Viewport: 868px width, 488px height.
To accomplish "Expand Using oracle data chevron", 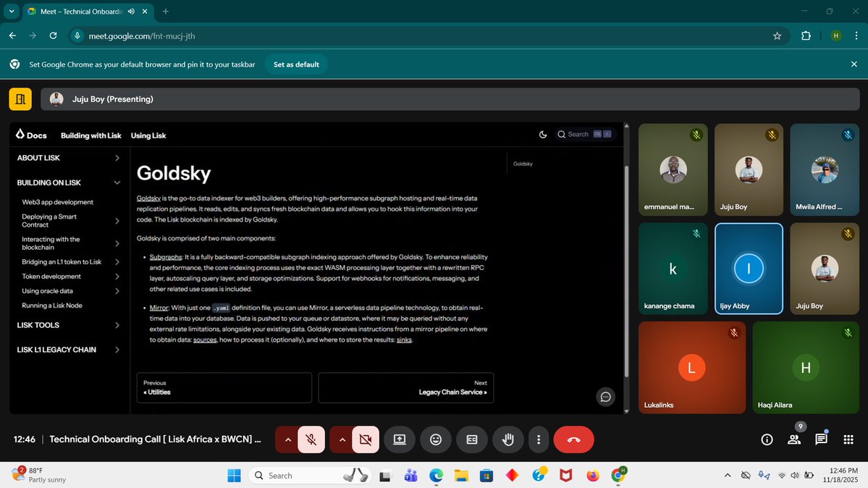I will click(x=117, y=291).
